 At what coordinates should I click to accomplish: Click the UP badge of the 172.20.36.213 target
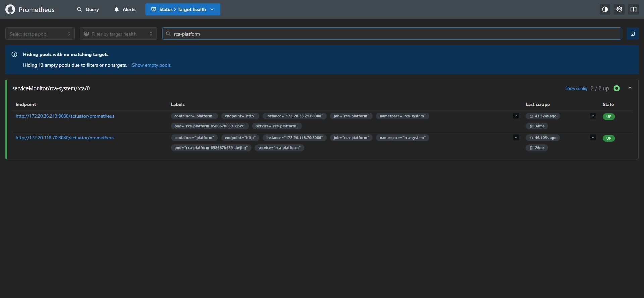[x=609, y=117]
